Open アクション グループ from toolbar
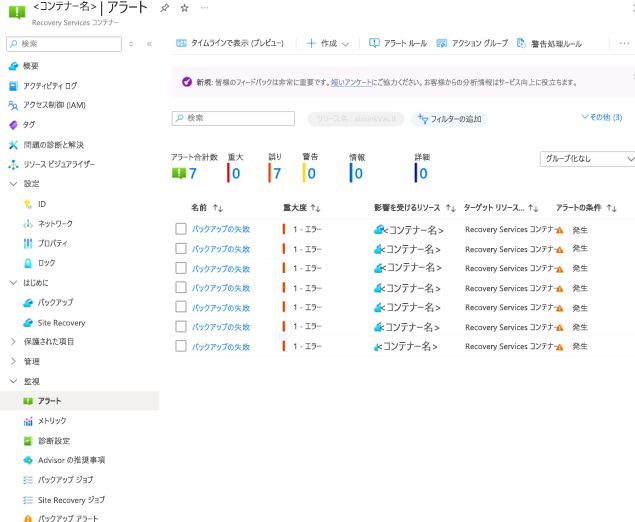The width and height of the screenshot is (635, 522). coord(472,43)
